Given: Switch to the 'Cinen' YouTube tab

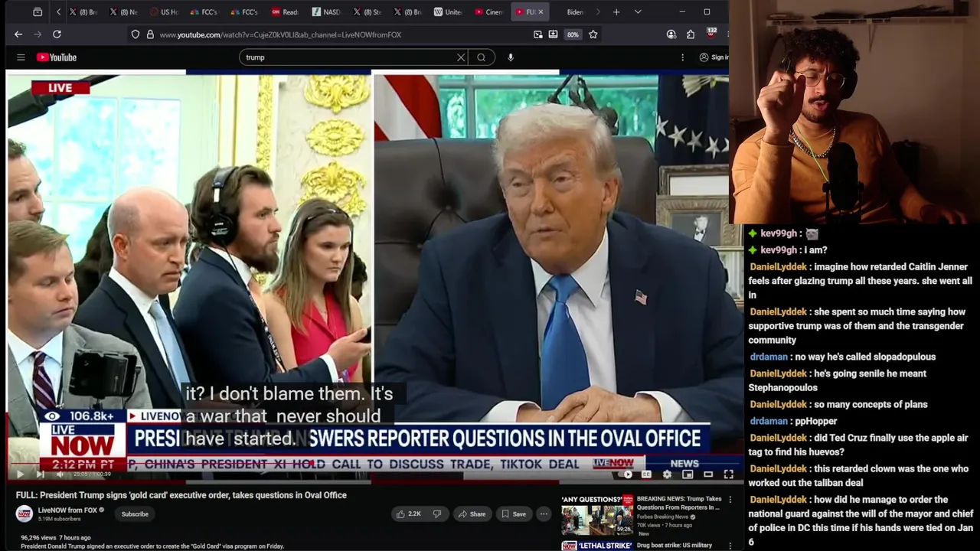Looking at the screenshot, I should coord(488,12).
